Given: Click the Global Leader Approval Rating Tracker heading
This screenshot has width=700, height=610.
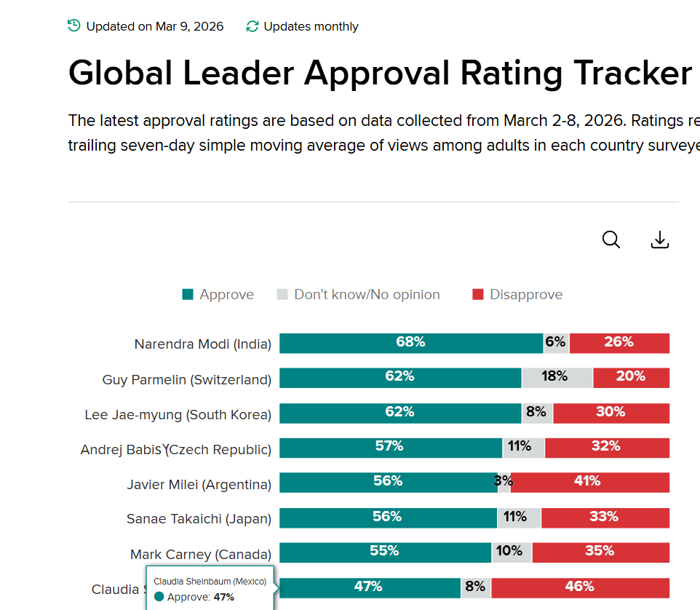Looking at the screenshot, I should (x=380, y=73).
